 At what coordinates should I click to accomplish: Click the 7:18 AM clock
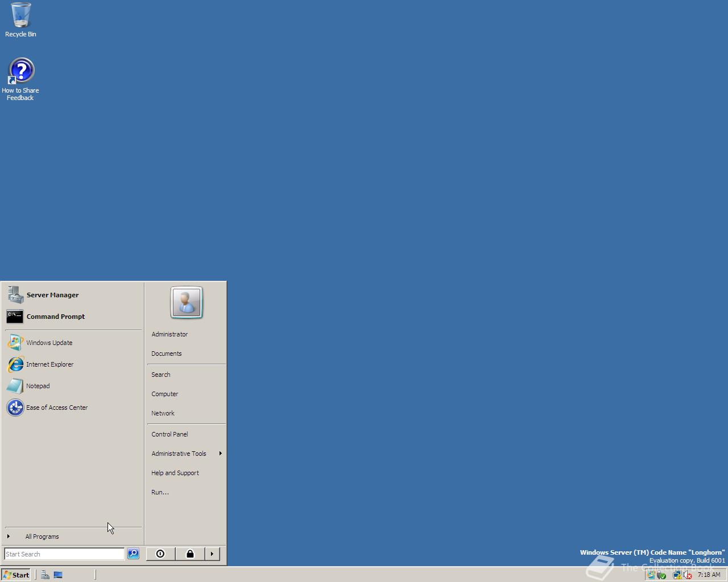[x=709, y=575]
